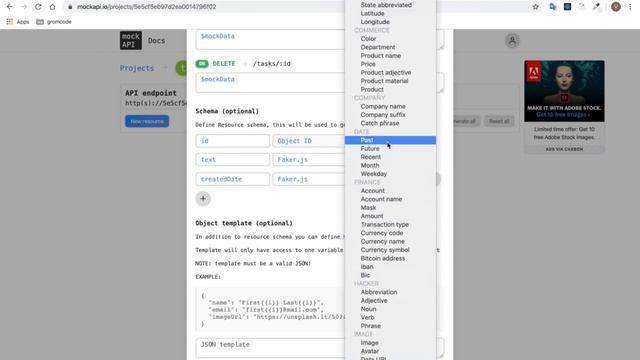640x360 pixels.
Task: Edit the createdDate field name input
Action: coord(232,179)
